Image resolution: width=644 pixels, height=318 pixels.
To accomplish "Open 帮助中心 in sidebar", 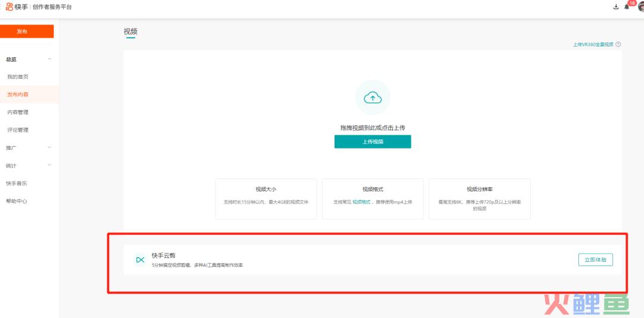I will [17, 201].
